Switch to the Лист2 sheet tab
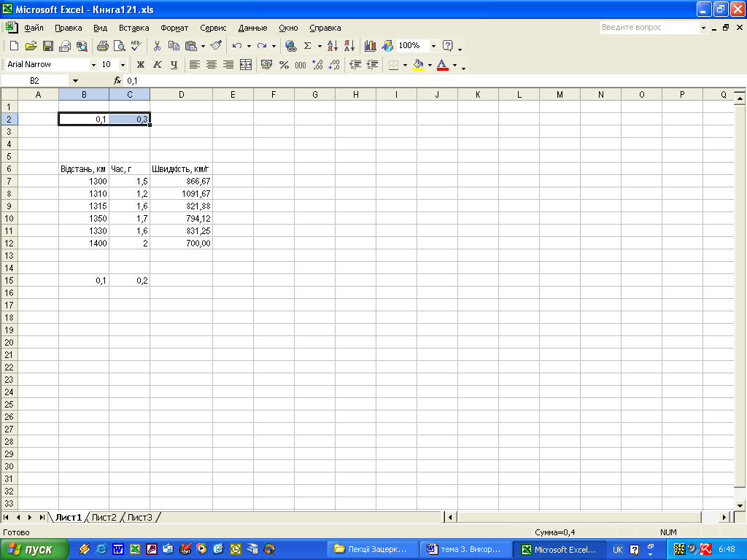This screenshot has width=747, height=560. click(x=104, y=517)
